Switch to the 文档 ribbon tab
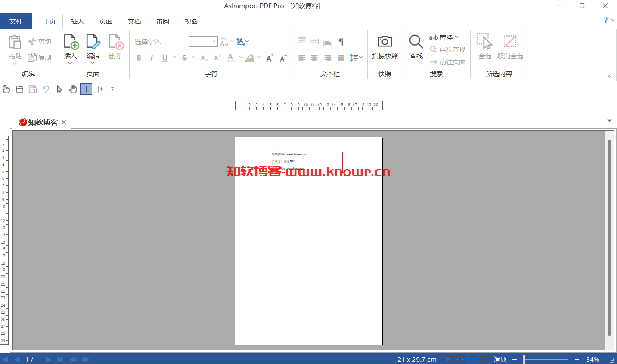 [x=134, y=21]
